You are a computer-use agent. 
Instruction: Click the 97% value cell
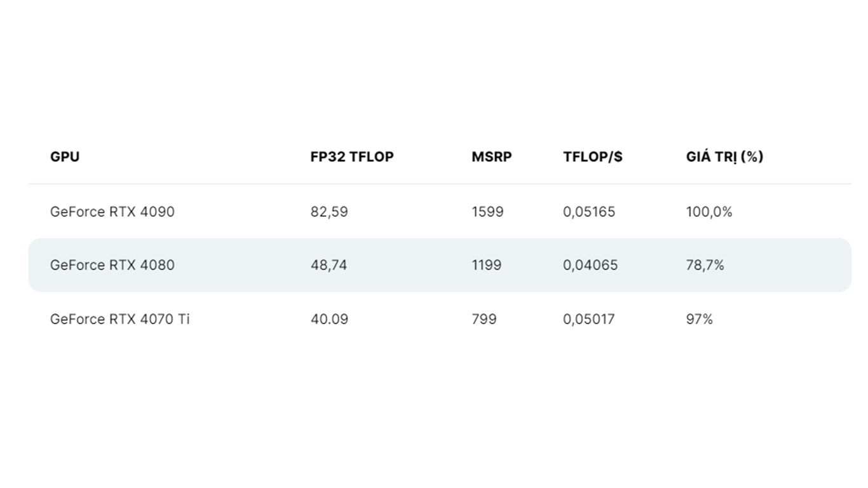click(700, 319)
